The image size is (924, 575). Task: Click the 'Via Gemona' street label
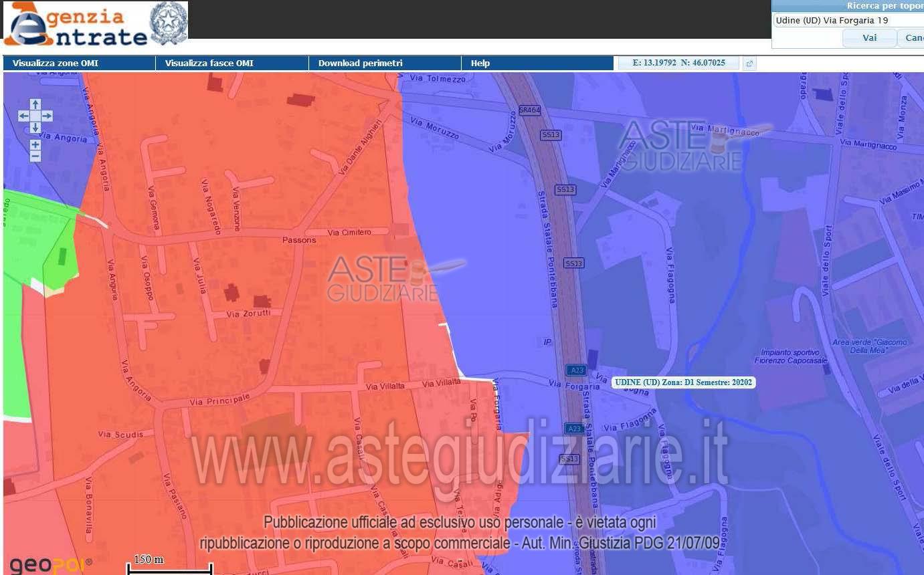coord(154,208)
